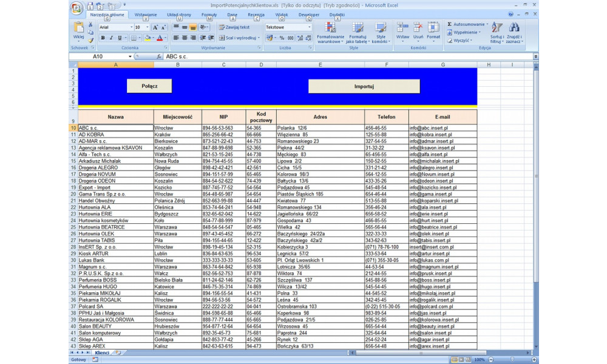607x364 pixels.
Task: Apply thousands separator (000) format
Action: pos(290,38)
